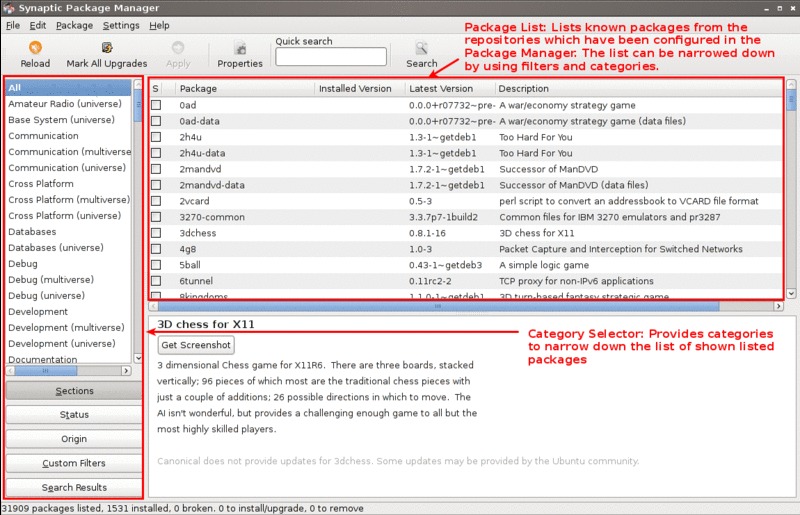Screen dimensions: 800x515
Task: Toggle the status checkbox for 2mandvd-data
Action: pyautogui.click(x=156, y=185)
